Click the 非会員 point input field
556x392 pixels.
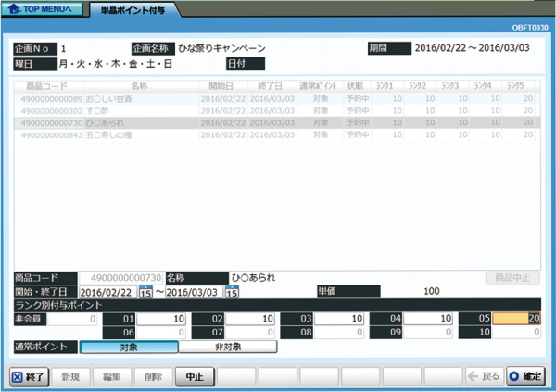[68, 318]
